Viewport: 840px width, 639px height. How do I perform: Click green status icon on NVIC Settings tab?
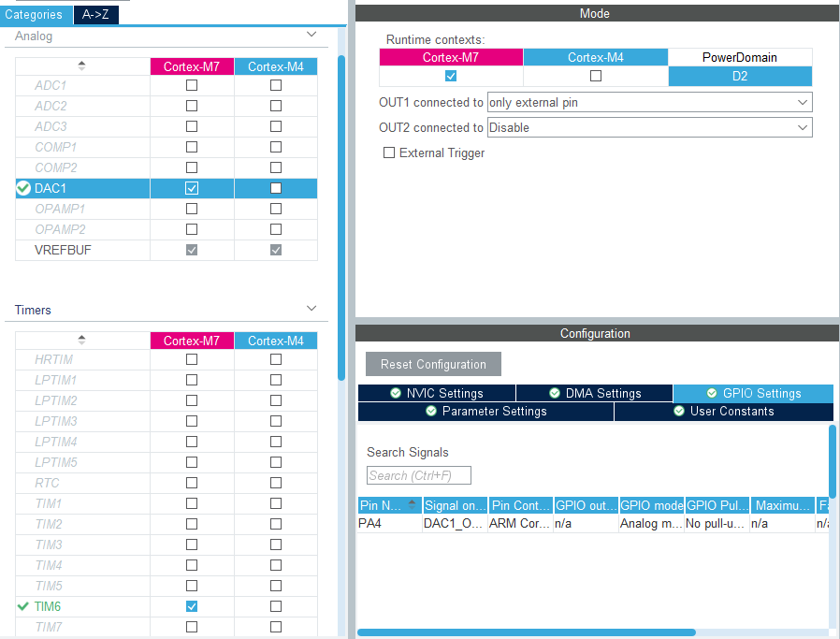(396, 393)
